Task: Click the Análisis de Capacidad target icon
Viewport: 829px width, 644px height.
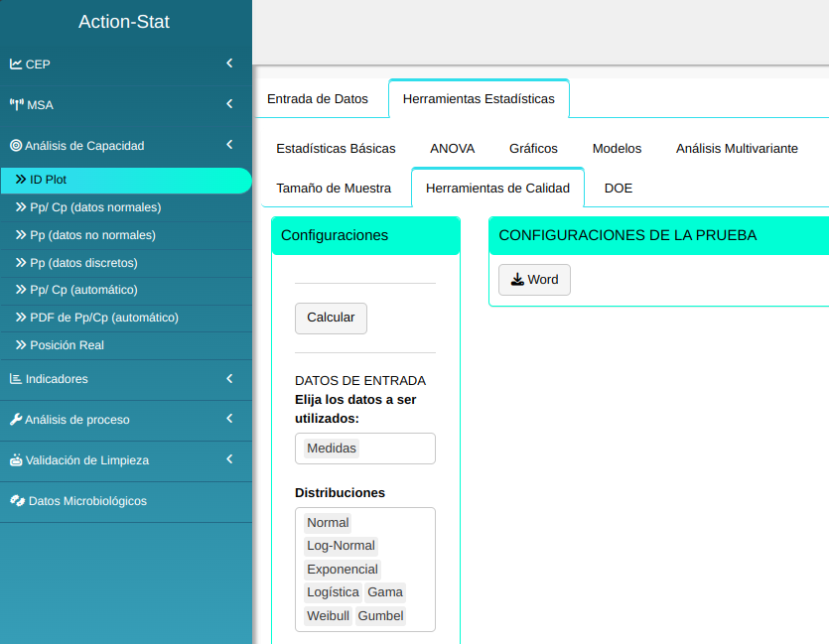Action: (16, 146)
